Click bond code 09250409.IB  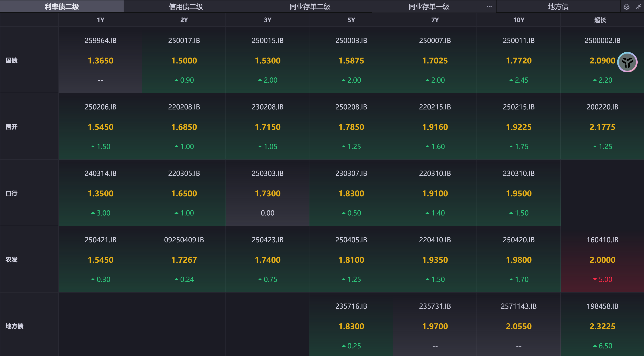pos(184,240)
